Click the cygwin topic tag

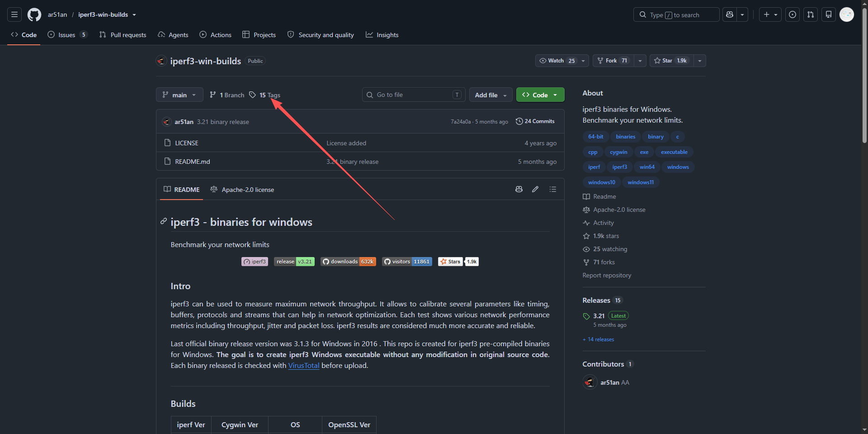coord(618,152)
